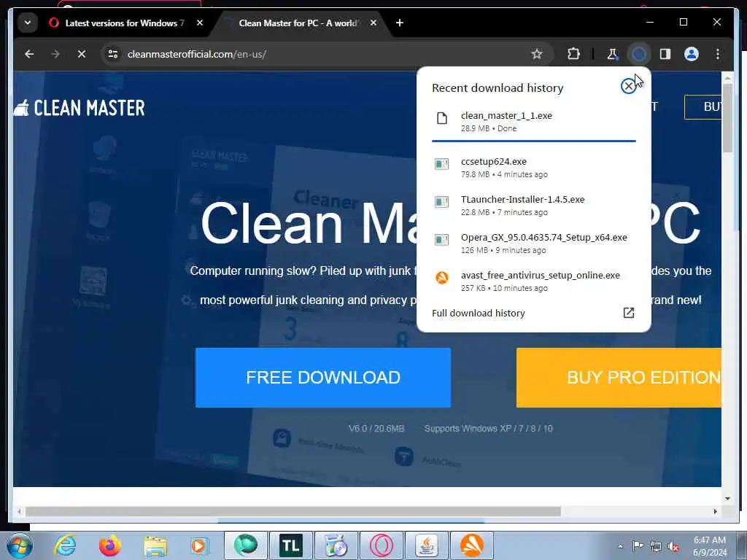Open the Chrome profile avatar
Screen dimensions: 747x560
(x=692, y=54)
